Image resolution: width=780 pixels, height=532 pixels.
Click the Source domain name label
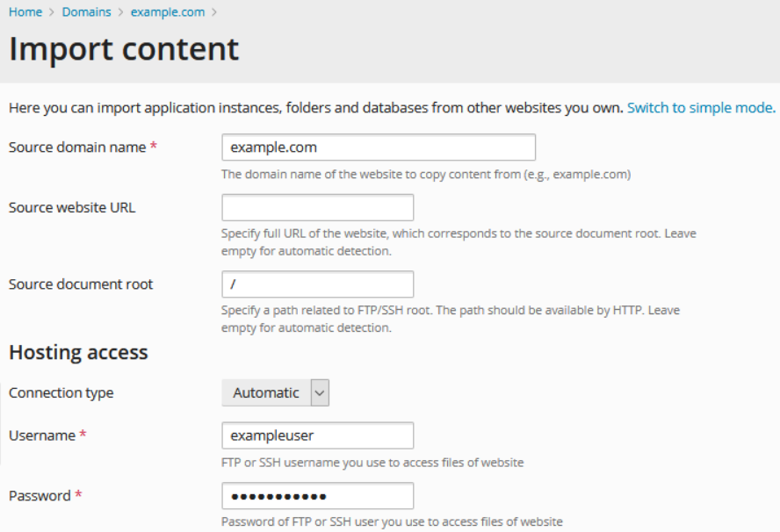coord(77,147)
